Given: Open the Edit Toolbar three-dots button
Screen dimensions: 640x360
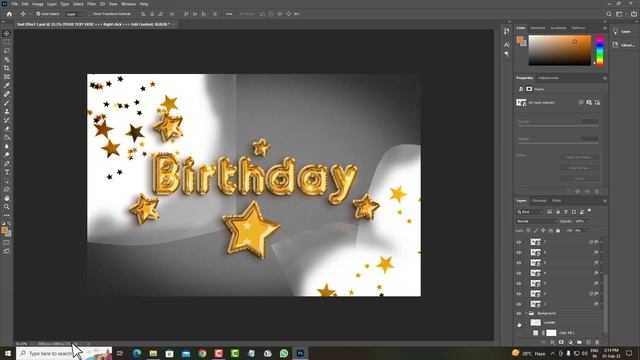Looking at the screenshot, I should 7,215.
